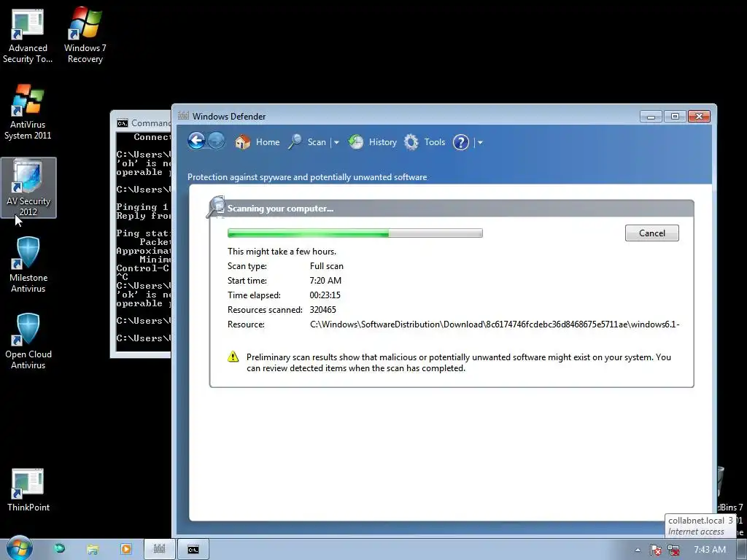Click the '7:20 AM' start time value
The image size is (747, 560).
click(x=325, y=281)
